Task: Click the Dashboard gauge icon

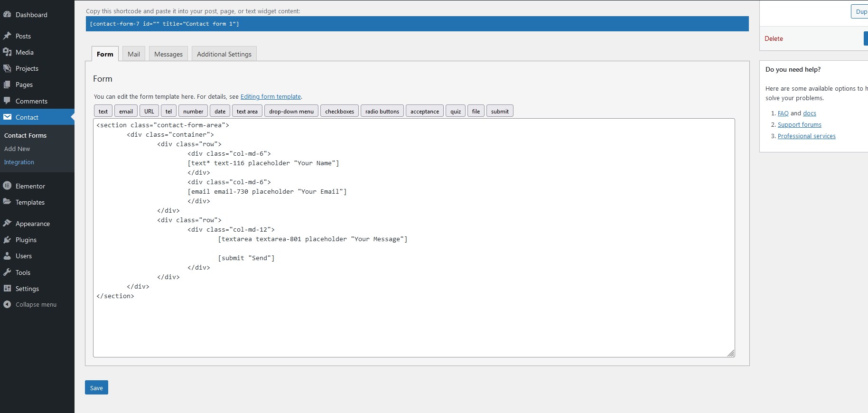Action: [7, 15]
